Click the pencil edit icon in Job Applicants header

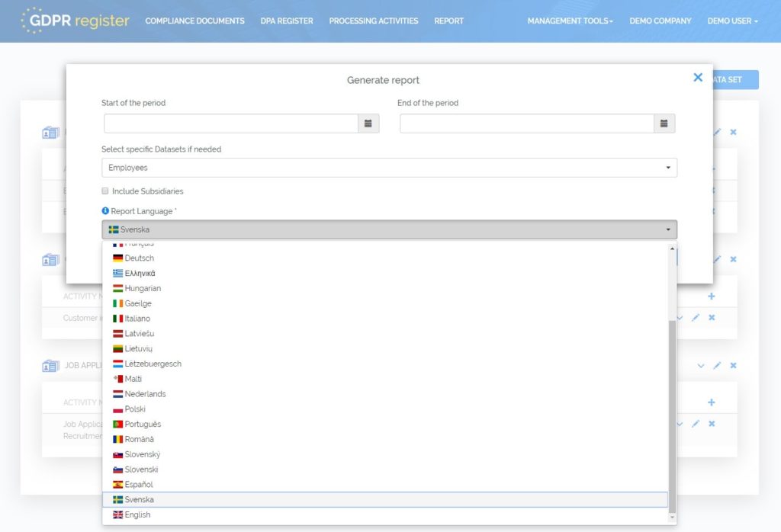click(x=717, y=366)
